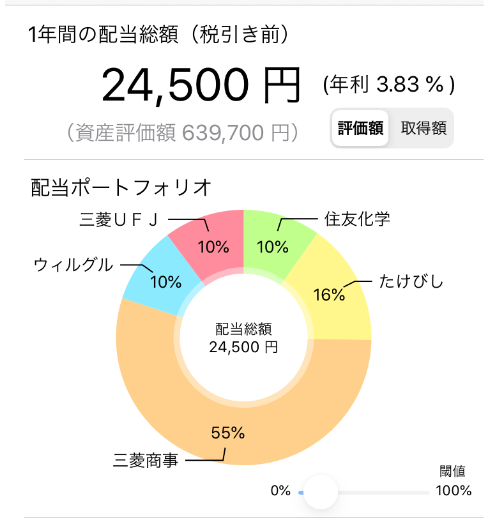The image size is (495, 527).
Task: Select the 評価額 segment
Action: pos(360,128)
